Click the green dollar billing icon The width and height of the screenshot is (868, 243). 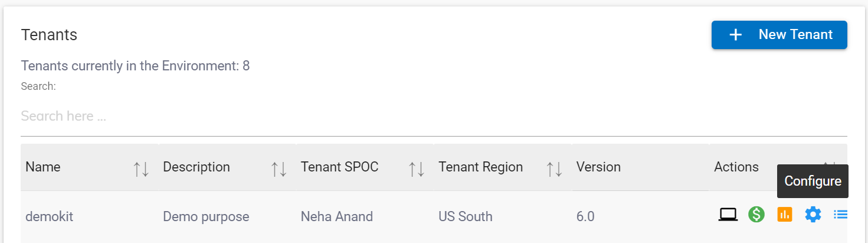pyautogui.click(x=756, y=215)
